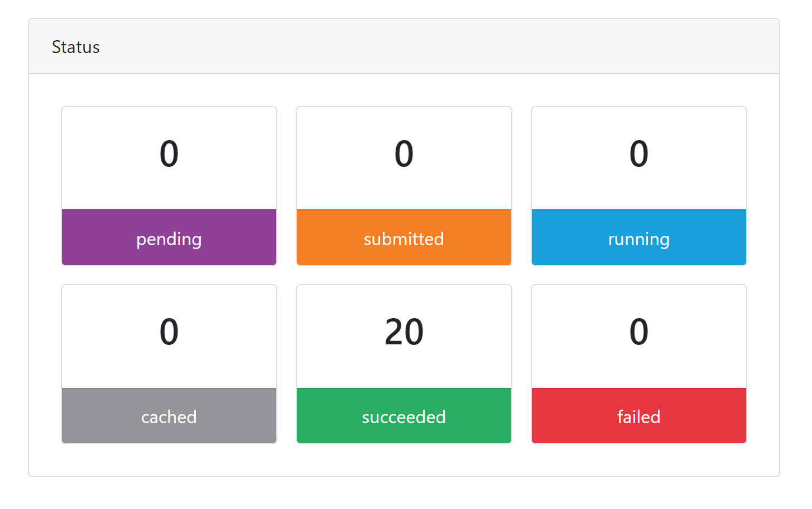
Task: Click the green succeeded label
Action: (404, 416)
